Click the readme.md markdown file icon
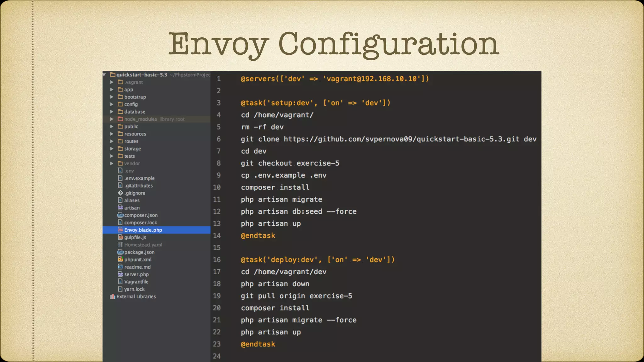The height and width of the screenshot is (362, 644). coord(120,267)
